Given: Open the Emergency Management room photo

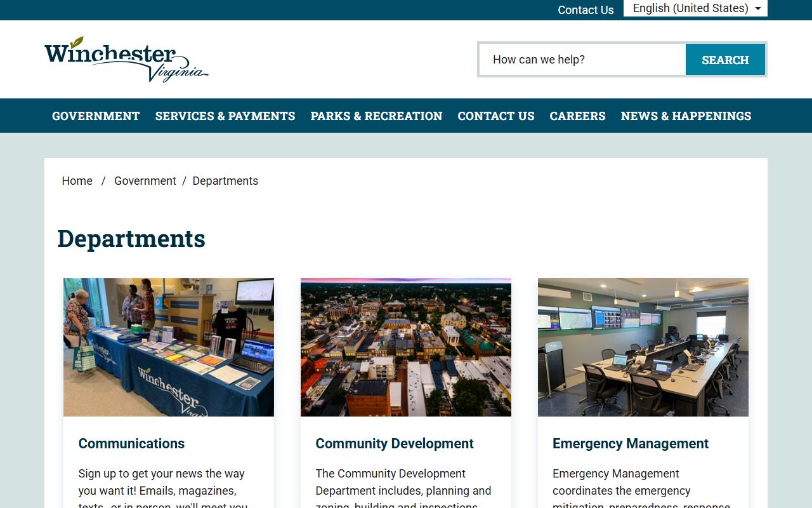Looking at the screenshot, I should [x=643, y=347].
